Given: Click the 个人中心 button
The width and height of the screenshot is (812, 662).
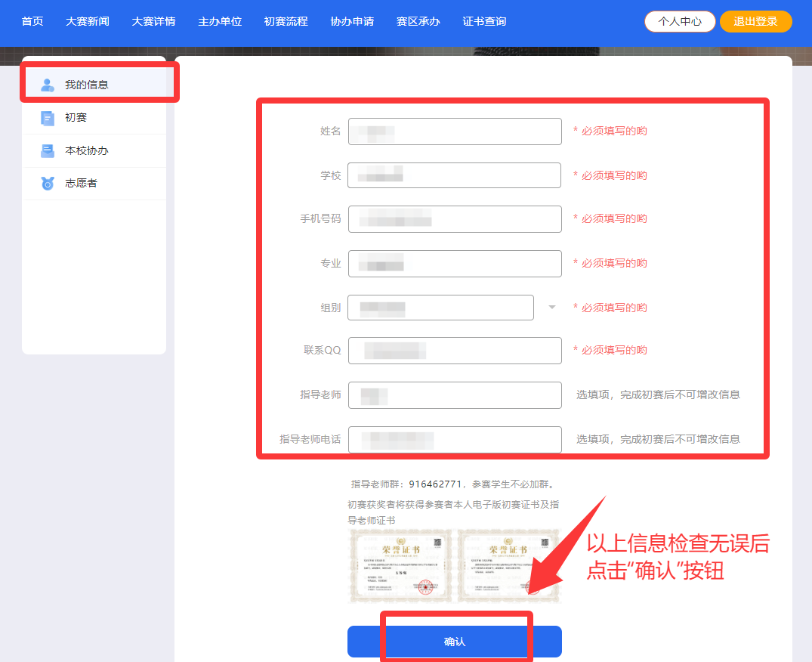Looking at the screenshot, I should (x=679, y=21).
